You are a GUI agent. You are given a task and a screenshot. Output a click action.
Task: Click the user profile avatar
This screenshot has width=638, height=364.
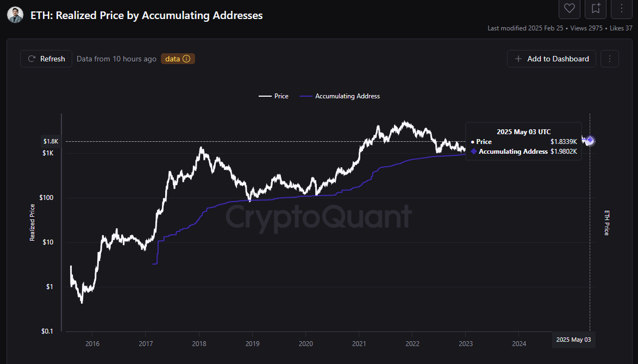[15, 15]
